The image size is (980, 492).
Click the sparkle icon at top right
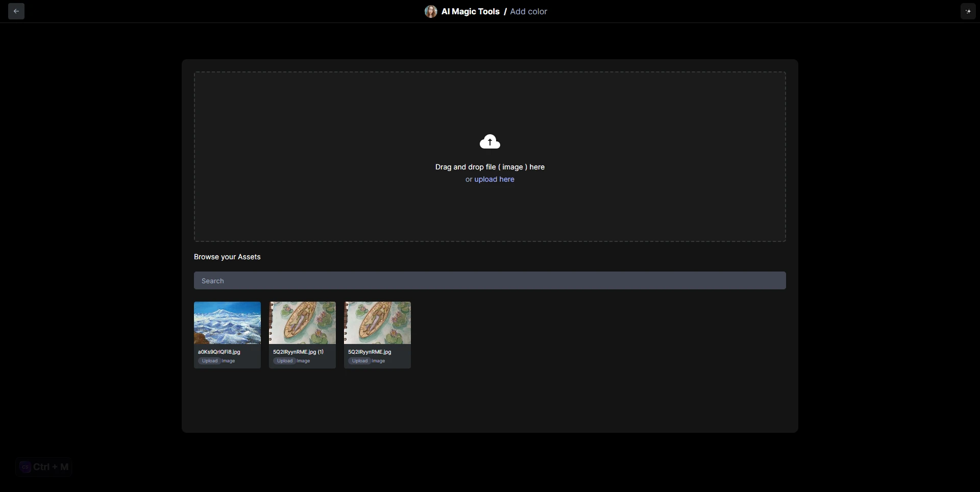968,11
